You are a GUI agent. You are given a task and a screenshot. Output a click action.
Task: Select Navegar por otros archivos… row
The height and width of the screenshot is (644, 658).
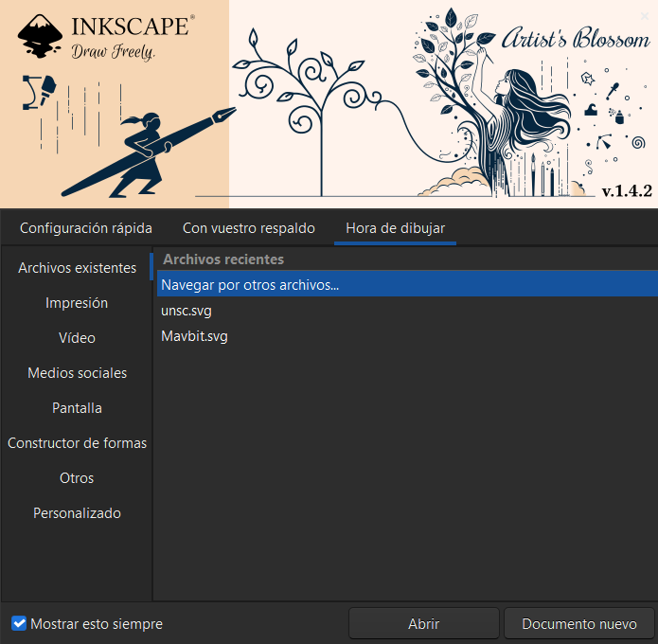pos(407,285)
